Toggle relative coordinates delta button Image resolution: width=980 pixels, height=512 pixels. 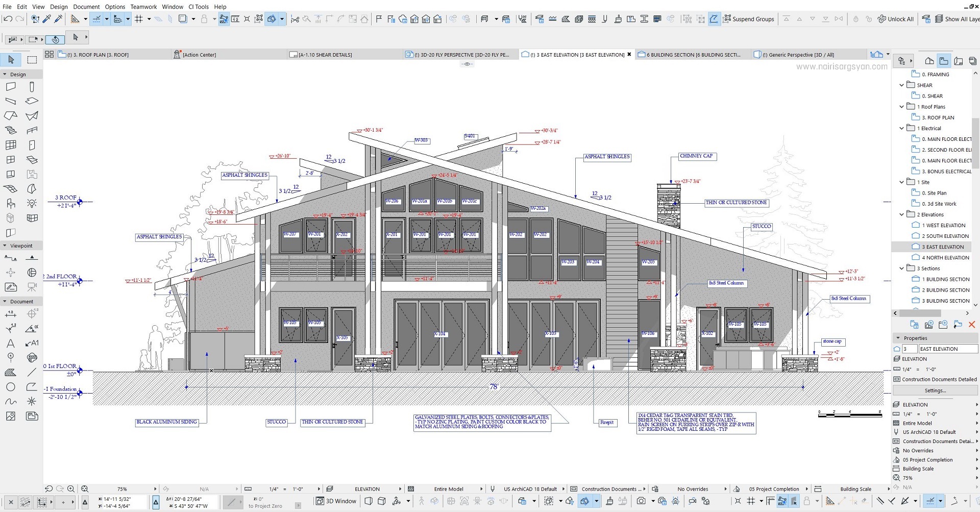pyautogui.click(x=156, y=502)
